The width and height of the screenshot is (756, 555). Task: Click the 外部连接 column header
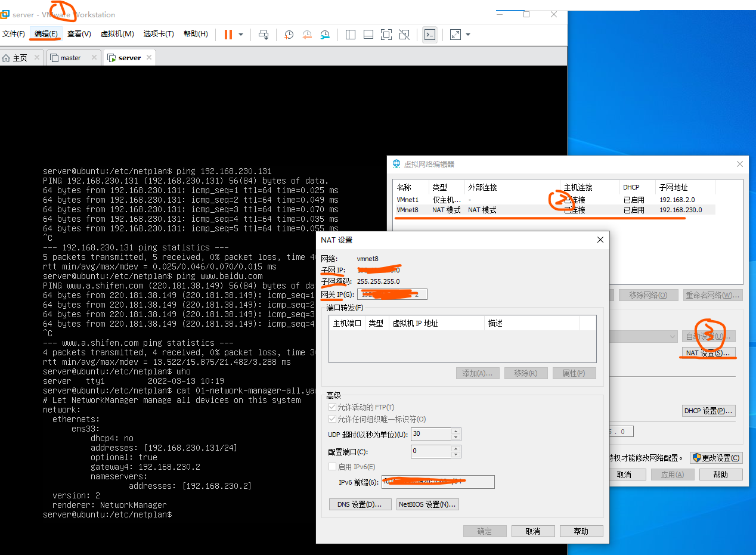pos(513,187)
